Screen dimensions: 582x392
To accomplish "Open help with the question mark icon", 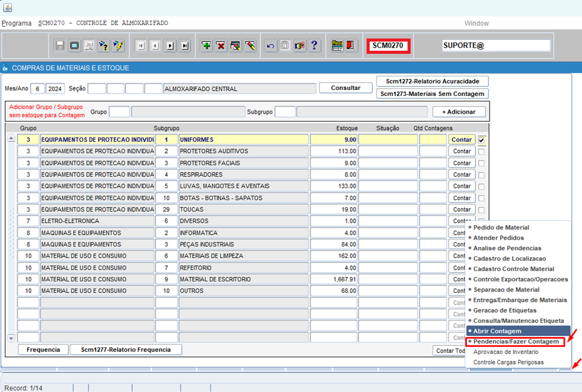I will pyautogui.click(x=315, y=46).
